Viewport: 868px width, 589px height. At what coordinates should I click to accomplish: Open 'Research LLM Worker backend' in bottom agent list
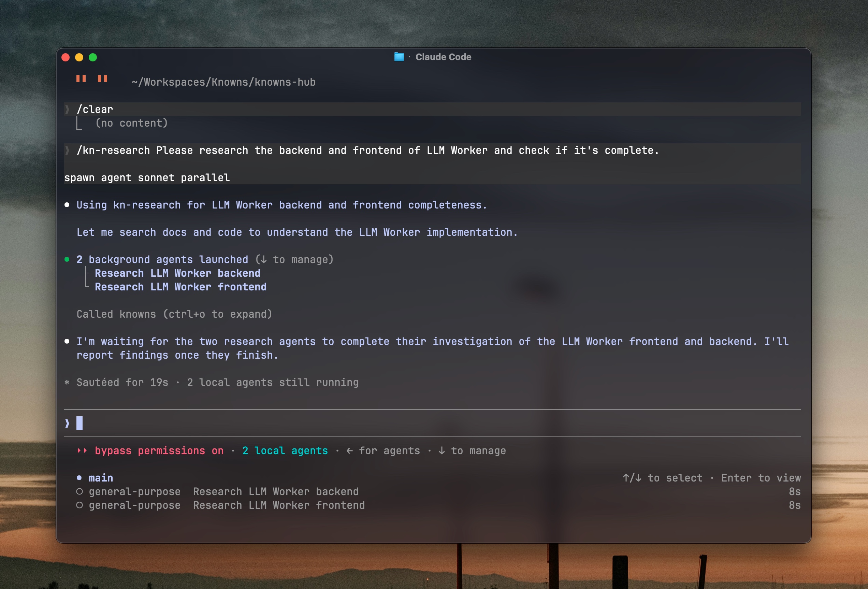(x=276, y=491)
